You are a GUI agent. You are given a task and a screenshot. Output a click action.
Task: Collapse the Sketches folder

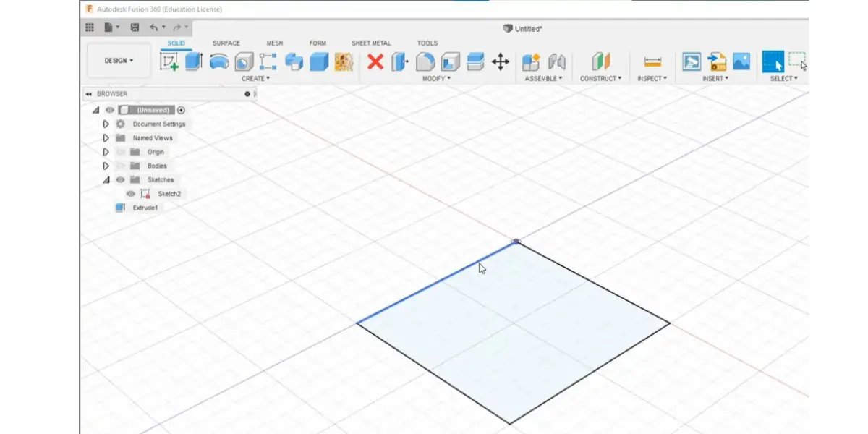click(106, 179)
